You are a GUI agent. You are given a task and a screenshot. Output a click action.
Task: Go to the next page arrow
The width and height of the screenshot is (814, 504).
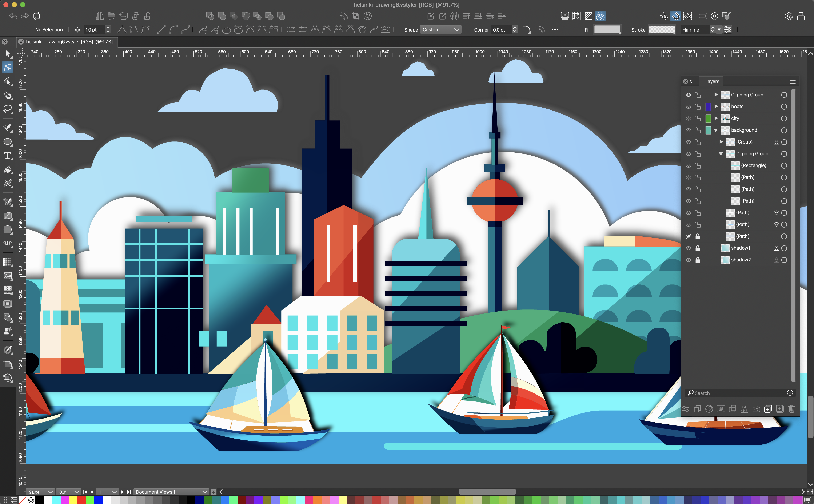(122, 492)
